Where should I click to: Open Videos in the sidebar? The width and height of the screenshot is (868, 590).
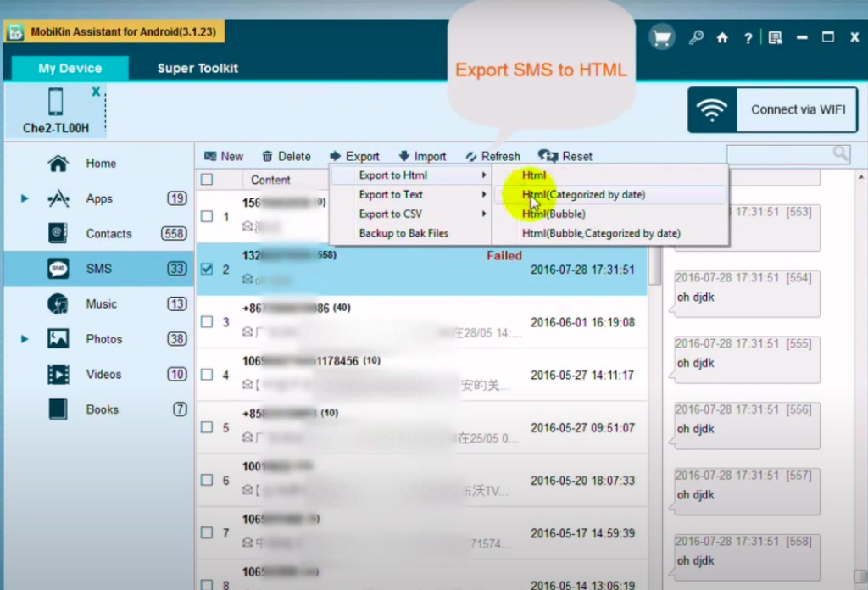click(x=99, y=374)
